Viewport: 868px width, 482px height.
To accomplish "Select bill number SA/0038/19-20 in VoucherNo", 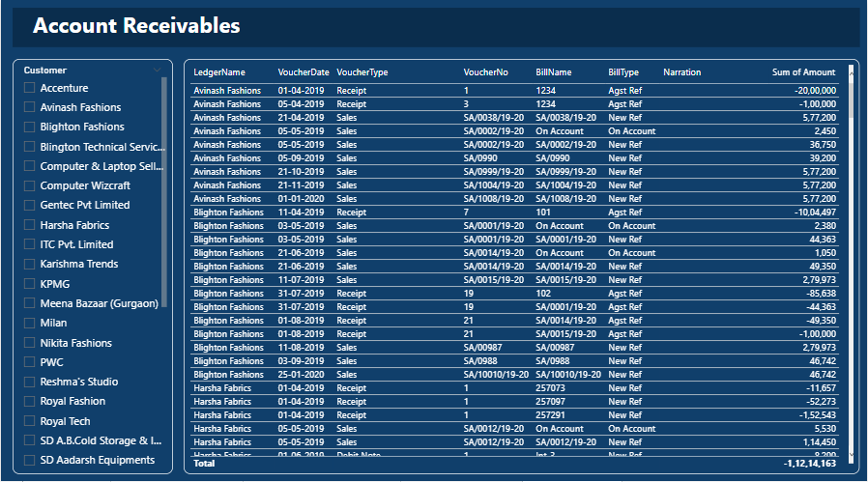I will 493,117.
